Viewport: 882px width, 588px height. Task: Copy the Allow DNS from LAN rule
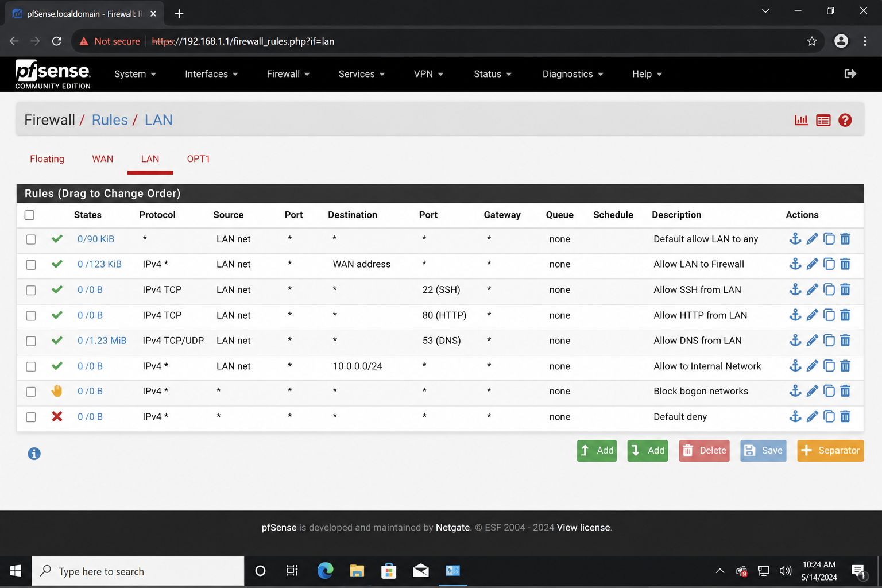[829, 341]
